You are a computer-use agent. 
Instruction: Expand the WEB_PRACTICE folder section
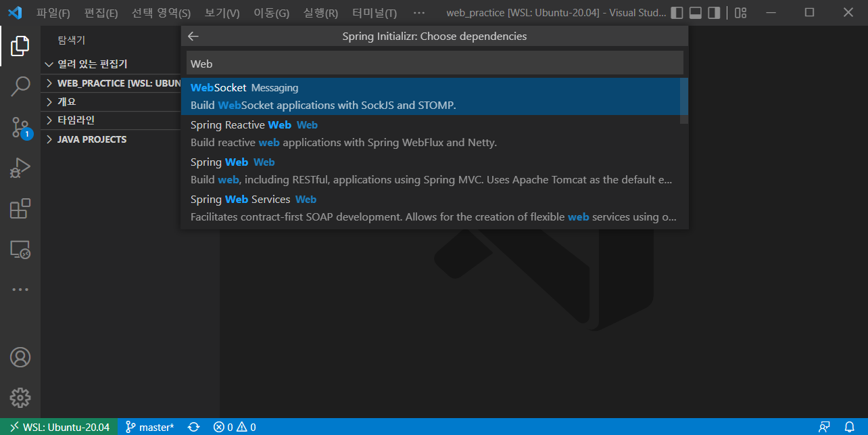point(110,83)
